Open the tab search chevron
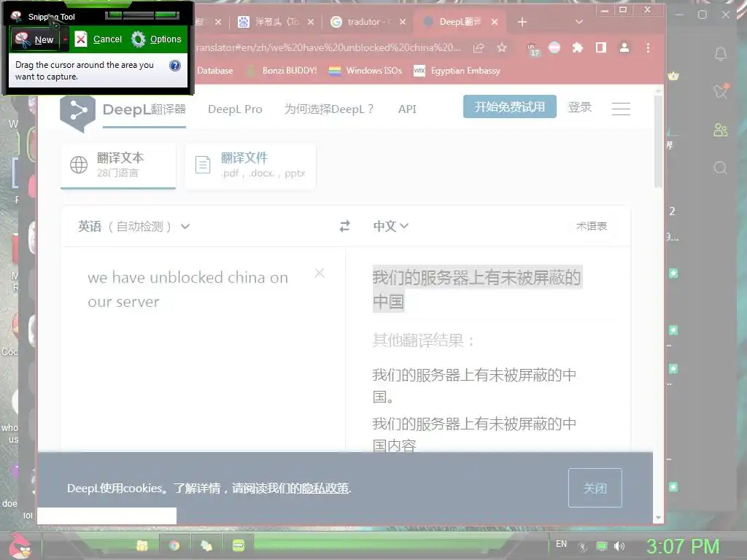 [x=578, y=22]
